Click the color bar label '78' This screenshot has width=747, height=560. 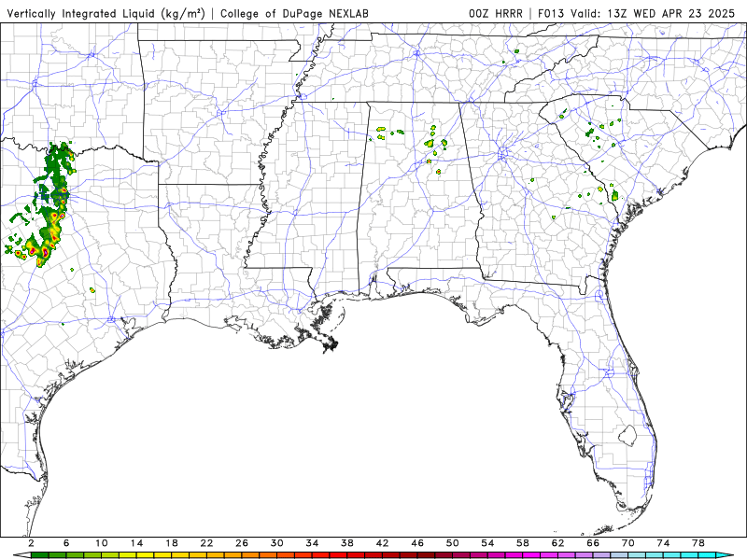(698, 543)
